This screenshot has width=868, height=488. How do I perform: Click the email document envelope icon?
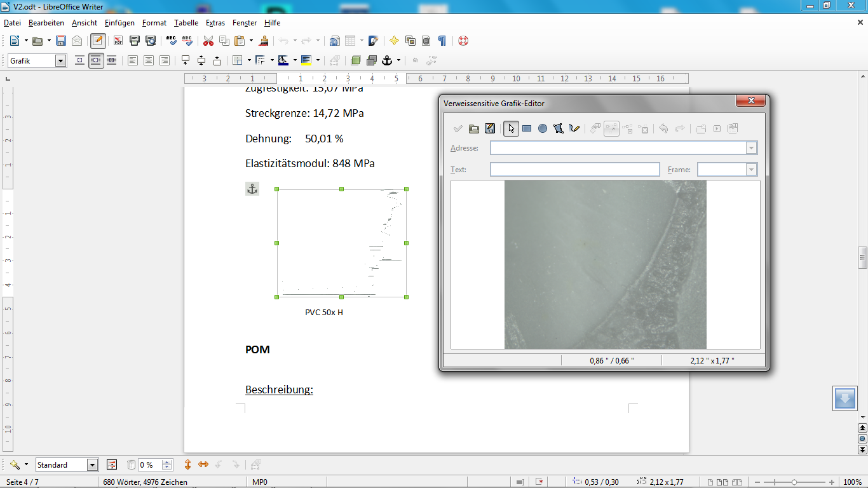(x=77, y=41)
